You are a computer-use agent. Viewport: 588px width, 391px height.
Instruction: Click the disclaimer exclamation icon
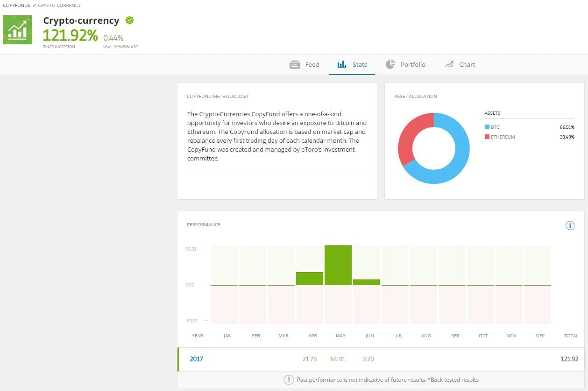(x=289, y=380)
